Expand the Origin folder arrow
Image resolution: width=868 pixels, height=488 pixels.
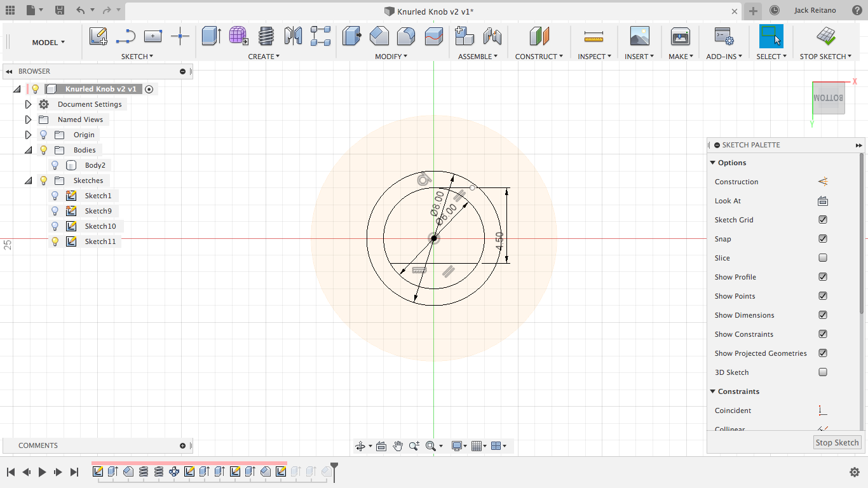pyautogui.click(x=28, y=135)
